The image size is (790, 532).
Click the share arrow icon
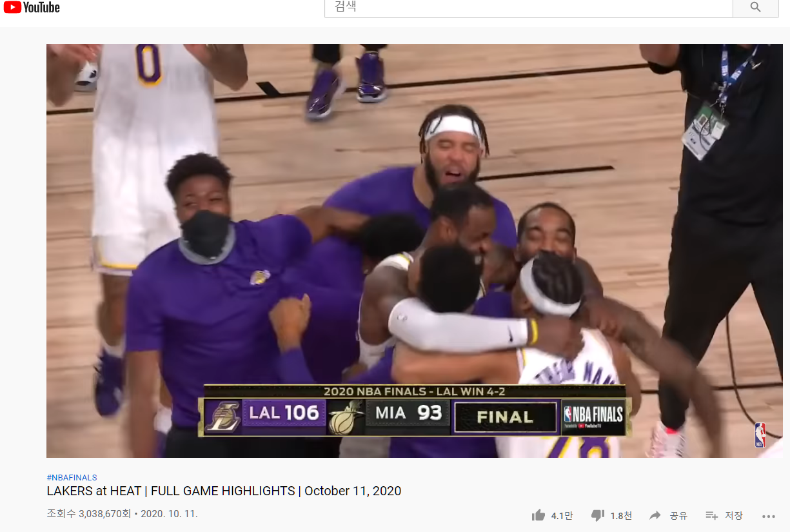(655, 515)
